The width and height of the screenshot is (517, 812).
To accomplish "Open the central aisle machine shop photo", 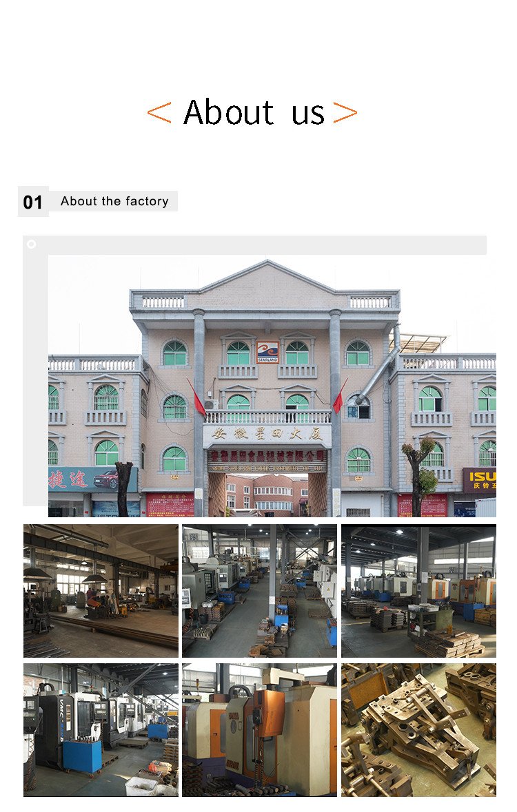I will click(x=259, y=591).
